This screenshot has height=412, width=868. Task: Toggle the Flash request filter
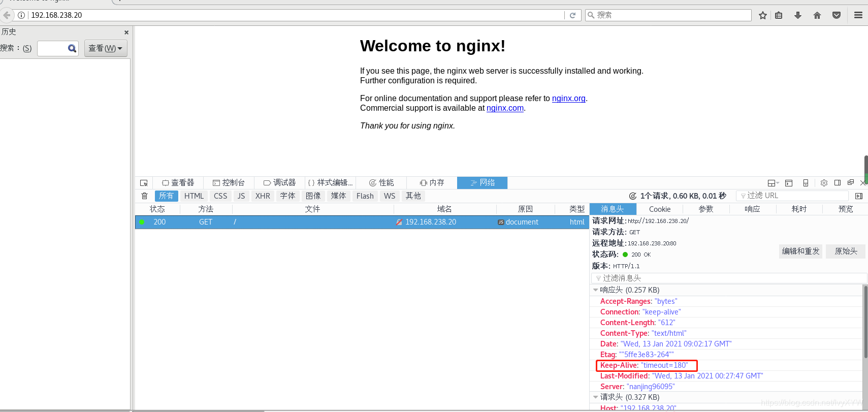click(x=365, y=196)
